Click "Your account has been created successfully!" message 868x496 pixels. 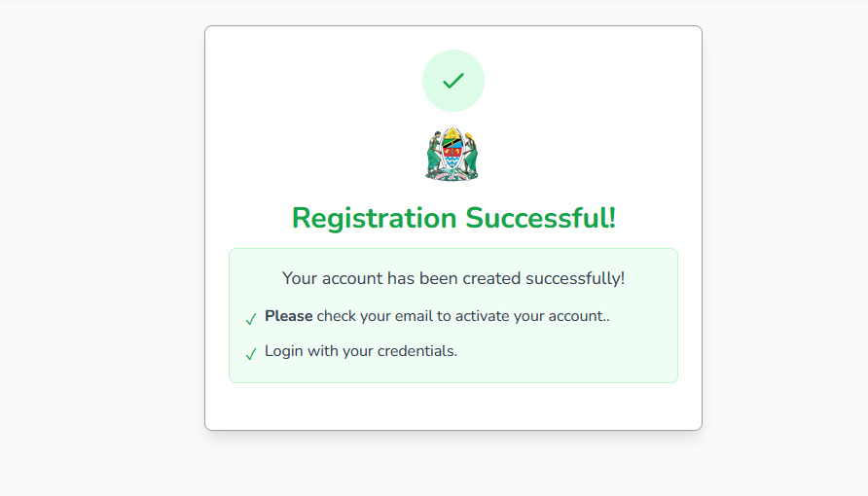(x=453, y=278)
